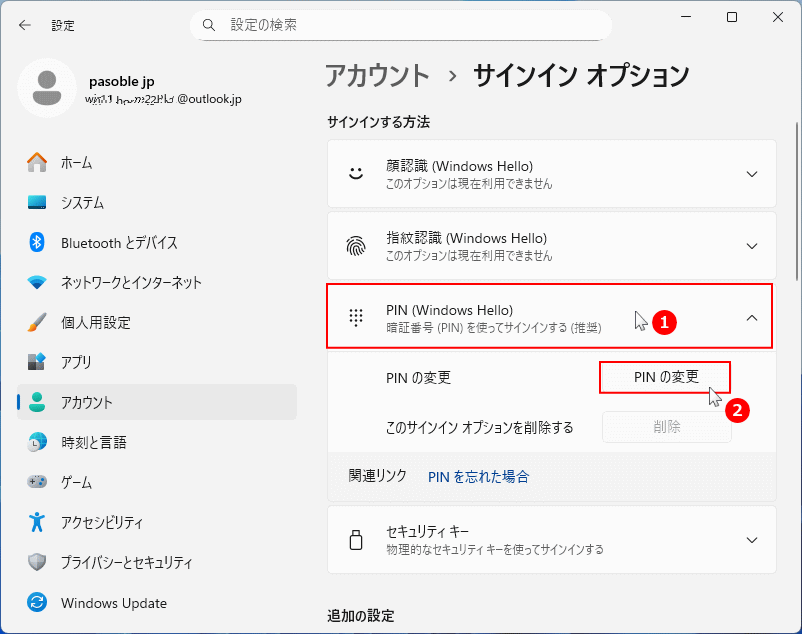Open プライバシーとセキュリティ settings
This screenshot has width=802, height=634.
point(110,562)
